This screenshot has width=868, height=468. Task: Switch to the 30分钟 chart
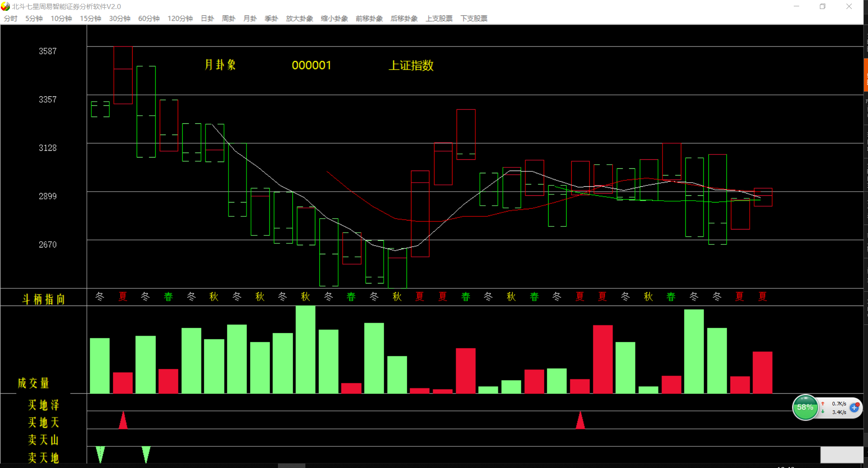coord(120,18)
